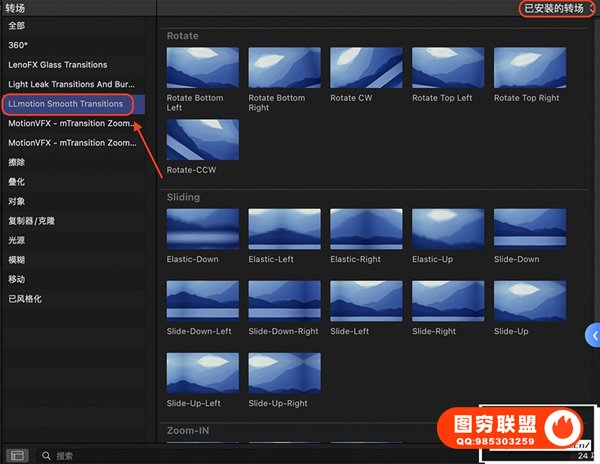600x464 pixels.
Task: Click the blue side arrow tab
Action: click(x=592, y=336)
